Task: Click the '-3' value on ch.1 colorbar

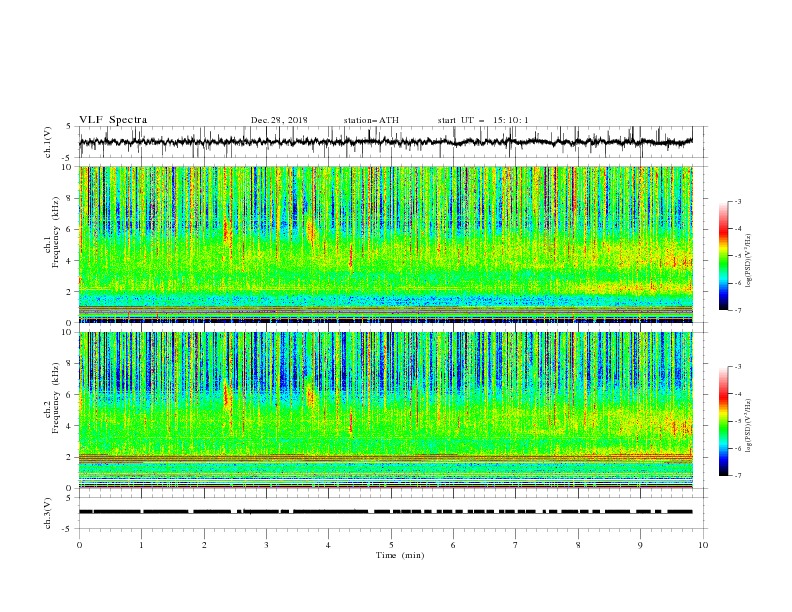Action: pos(737,201)
